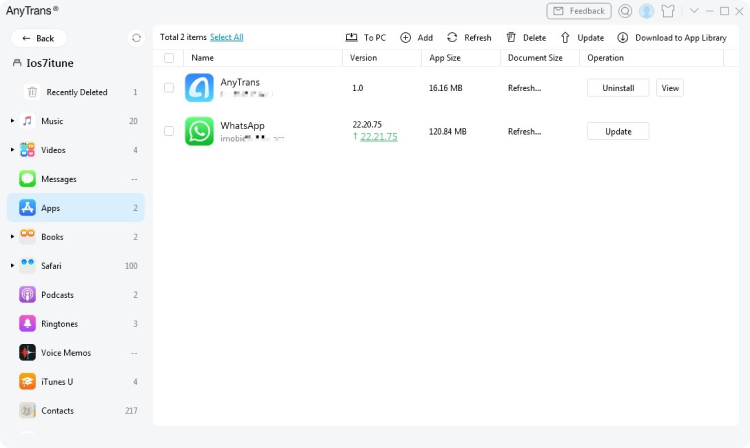Viewport: 750px width, 448px height.
Task: Toggle the select-all checkbox in header
Action: coord(169,58)
